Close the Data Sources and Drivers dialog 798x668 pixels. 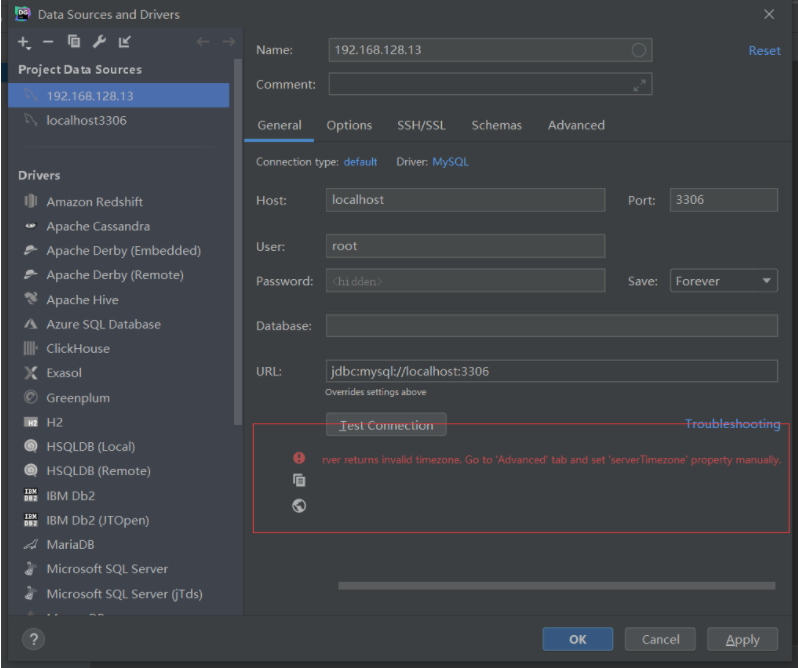769,14
